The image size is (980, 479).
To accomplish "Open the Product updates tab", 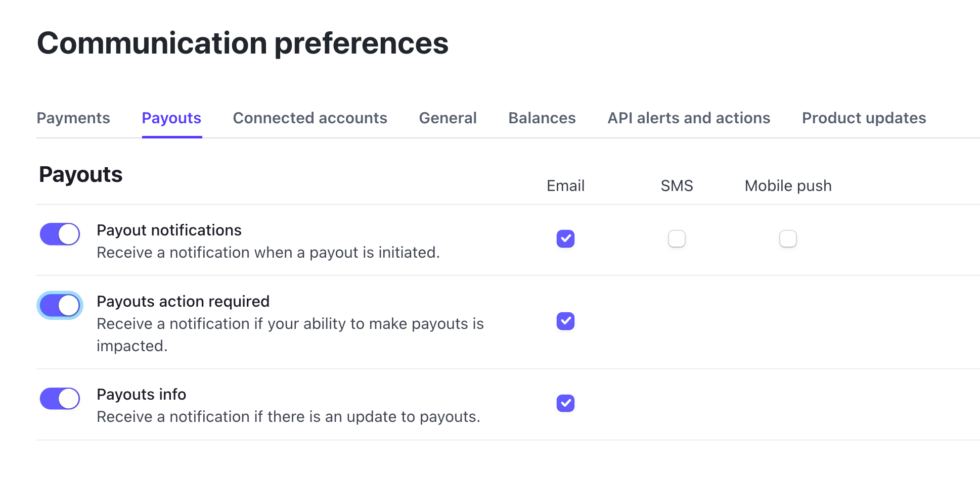I will pyautogui.click(x=864, y=118).
